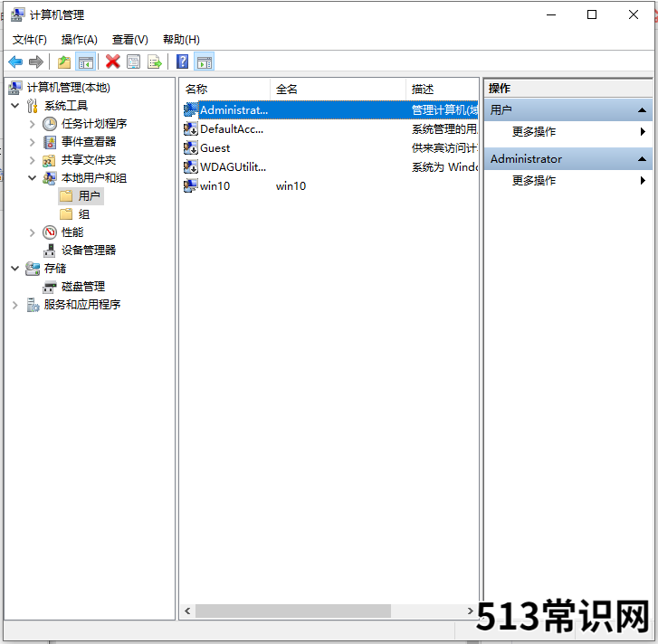Click the scroll left arrow in user list
658x644 pixels.
pos(187,611)
